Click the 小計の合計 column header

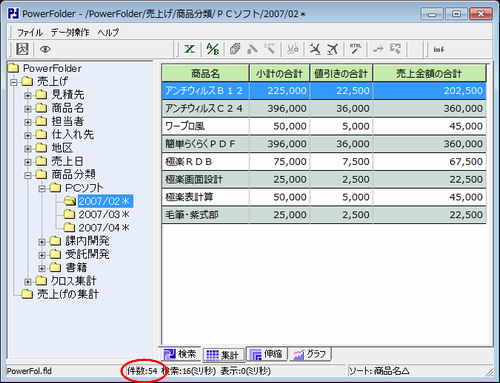click(x=279, y=73)
